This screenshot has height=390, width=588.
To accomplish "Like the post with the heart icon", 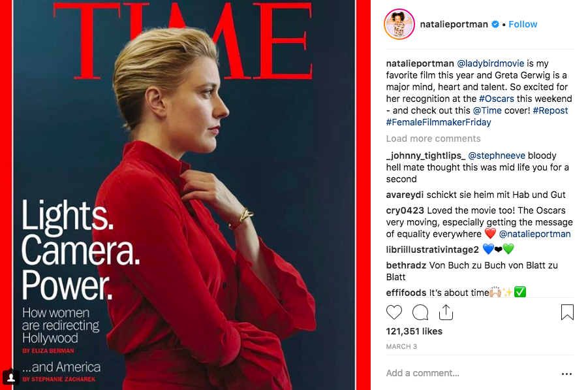I will (x=394, y=312).
